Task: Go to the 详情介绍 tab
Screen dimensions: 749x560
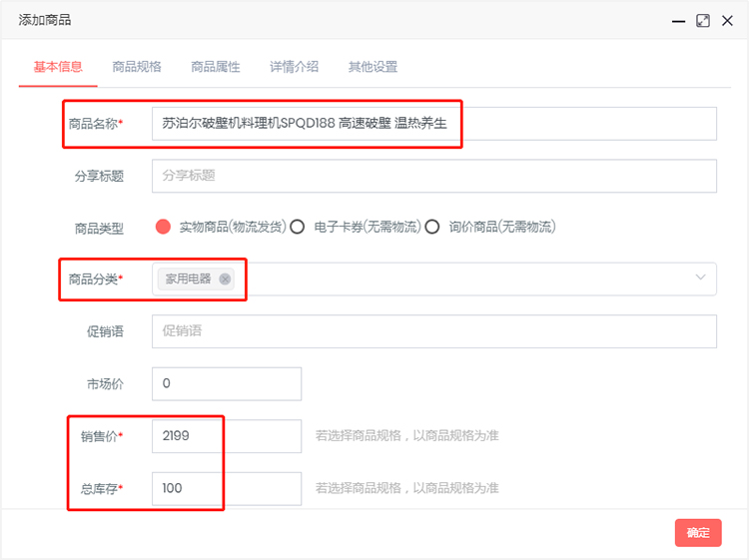Action: coord(294,66)
